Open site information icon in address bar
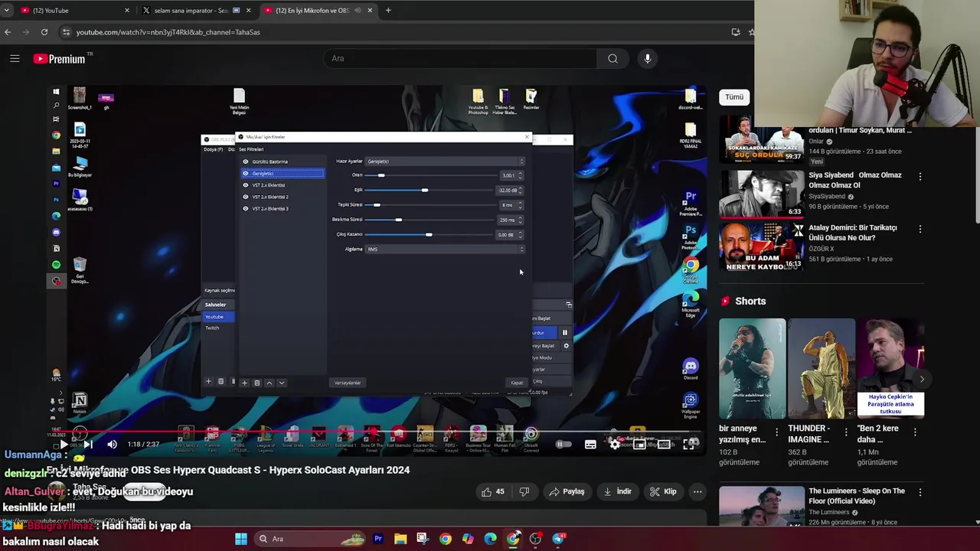The height and width of the screenshot is (551, 980). tap(67, 32)
